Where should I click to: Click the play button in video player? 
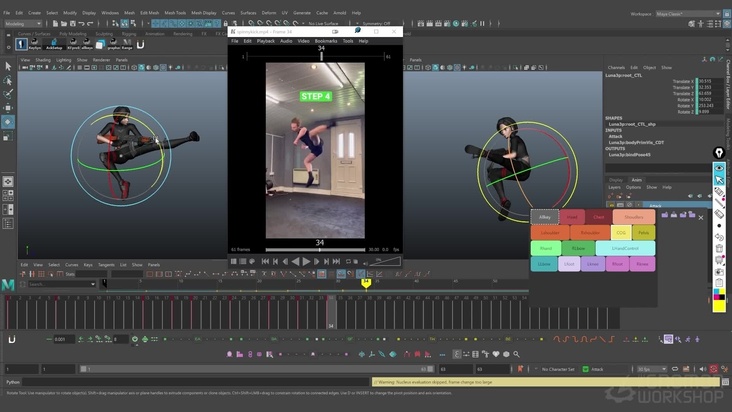click(x=306, y=261)
